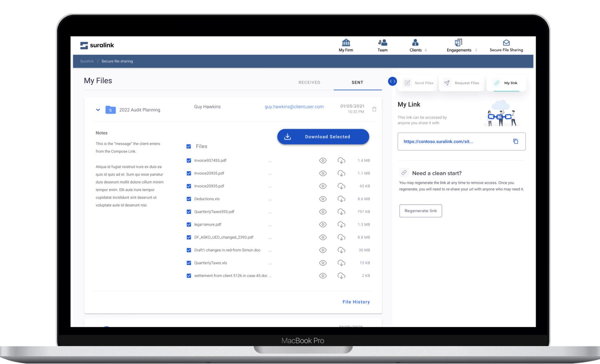Open the File History link
Screen dimensions: 600x364
[356, 302]
